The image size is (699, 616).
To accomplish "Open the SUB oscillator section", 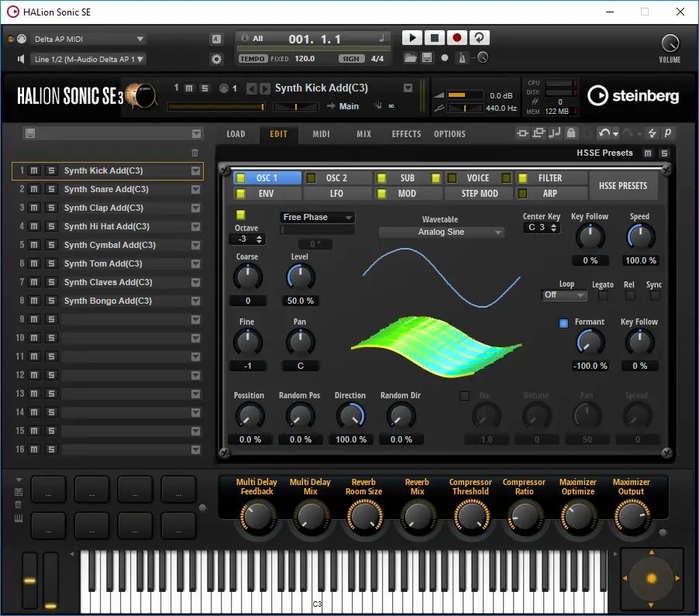I will [x=407, y=178].
